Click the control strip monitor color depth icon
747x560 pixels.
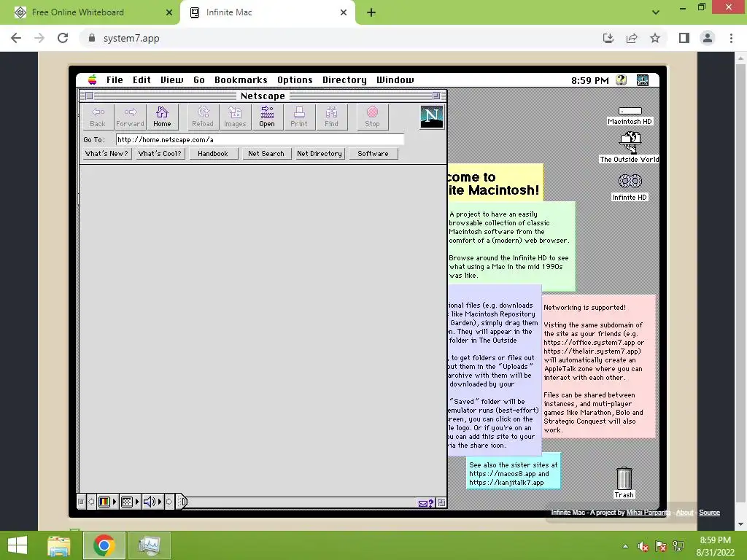point(104,502)
